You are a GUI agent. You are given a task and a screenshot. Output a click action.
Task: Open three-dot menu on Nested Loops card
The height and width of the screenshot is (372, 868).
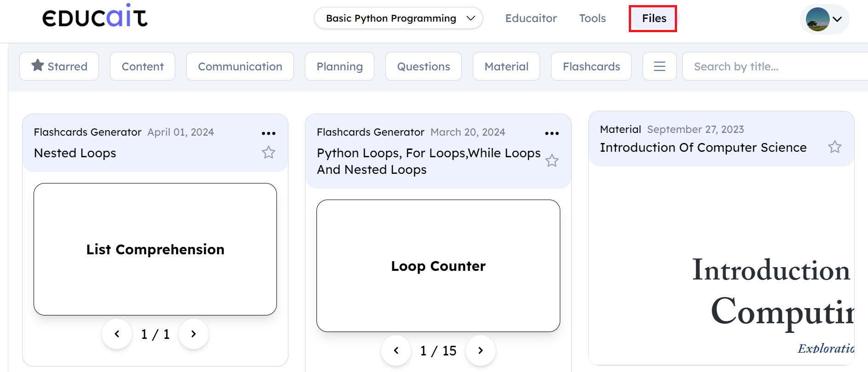point(269,133)
